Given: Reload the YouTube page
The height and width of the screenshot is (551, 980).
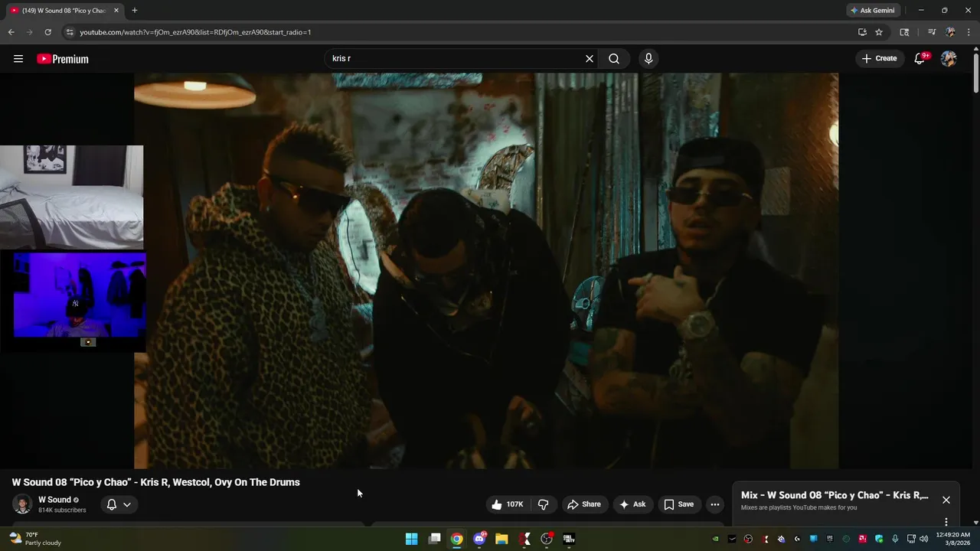Looking at the screenshot, I should [x=47, y=32].
